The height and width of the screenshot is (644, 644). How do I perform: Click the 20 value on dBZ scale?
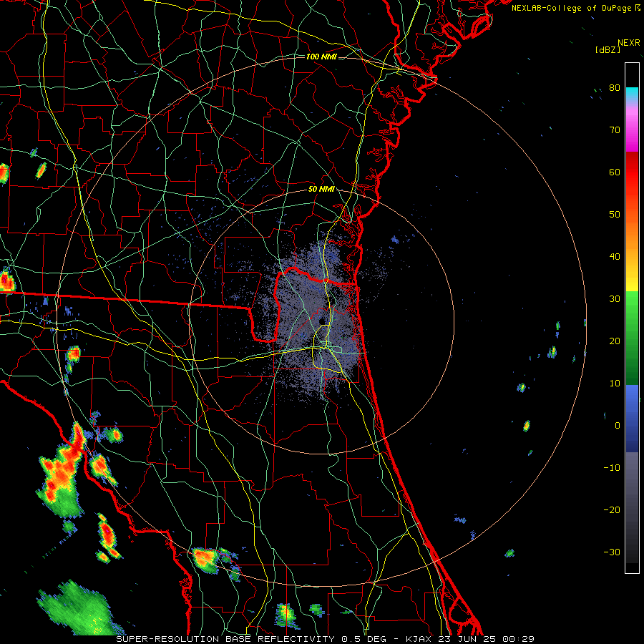615,341
